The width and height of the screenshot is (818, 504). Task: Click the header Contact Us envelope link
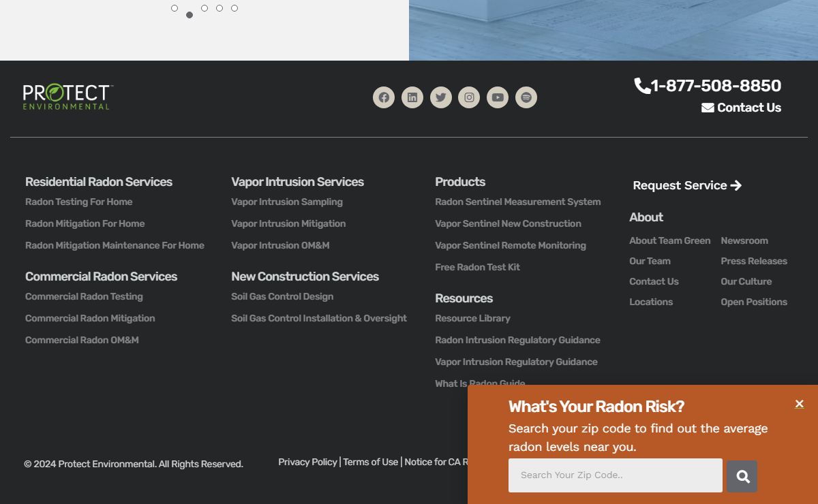tap(741, 108)
